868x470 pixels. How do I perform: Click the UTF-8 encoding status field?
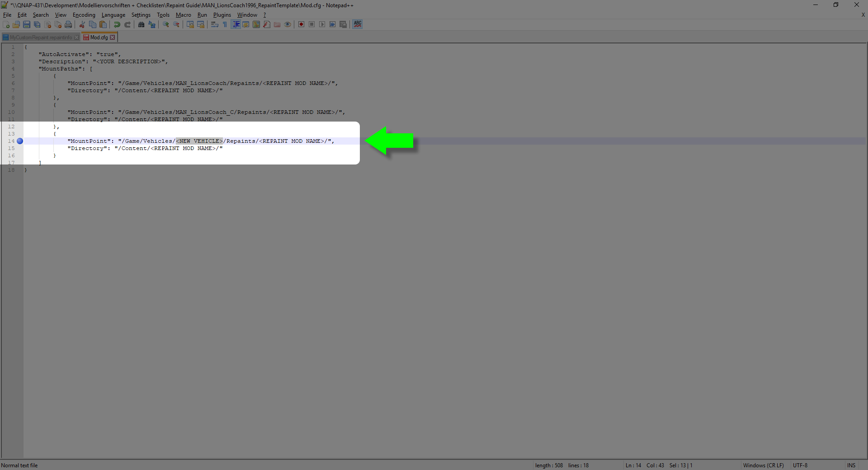[800, 465]
